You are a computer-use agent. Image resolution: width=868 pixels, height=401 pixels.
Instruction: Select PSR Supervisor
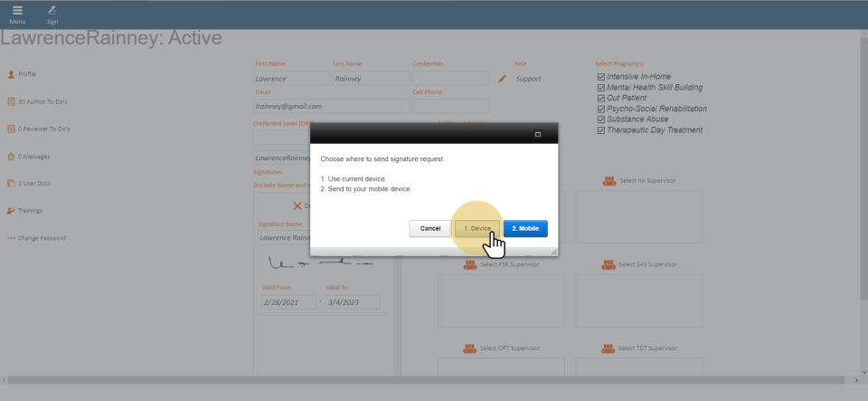(501, 264)
